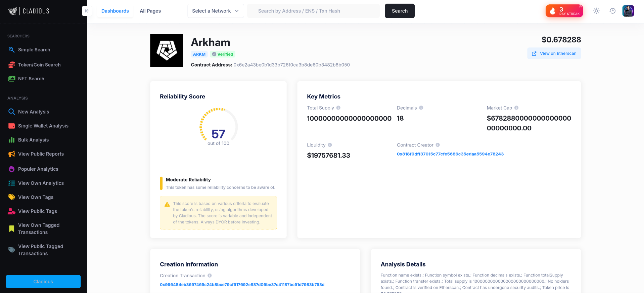This screenshot has height=293, width=644.
Task: Start New Analysis via magnifier icon
Action: click(11, 112)
